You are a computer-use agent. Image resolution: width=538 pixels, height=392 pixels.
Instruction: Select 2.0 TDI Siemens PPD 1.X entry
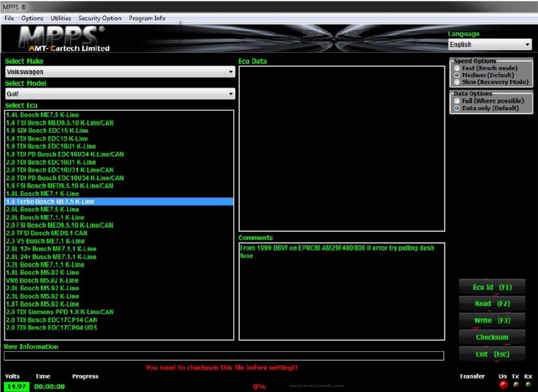(119, 312)
